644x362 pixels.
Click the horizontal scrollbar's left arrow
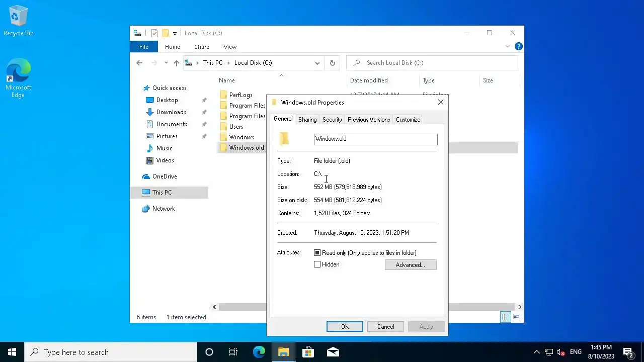point(214,307)
